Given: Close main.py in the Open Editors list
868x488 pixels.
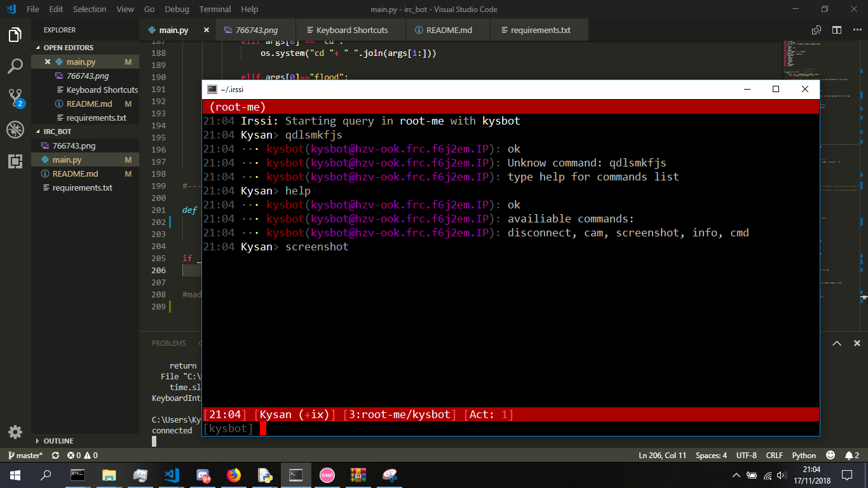Looking at the screenshot, I should click(x=48, y=62).
